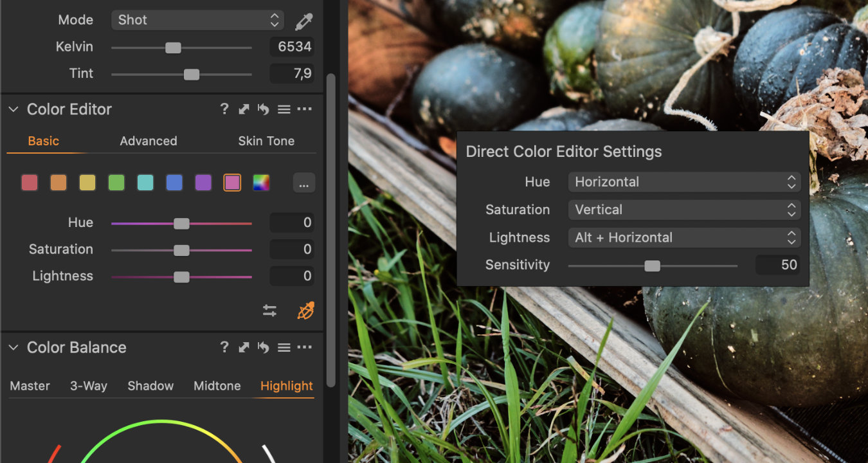Click the Color Editor Hue slider handle
The height and width of the screenshot is (463, 868).
click(181, 224)
